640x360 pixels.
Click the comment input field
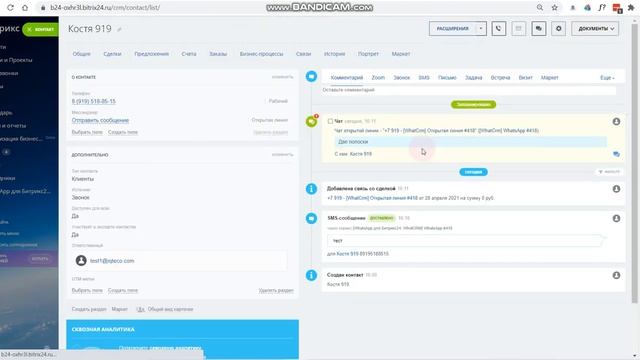coord(469,90)
